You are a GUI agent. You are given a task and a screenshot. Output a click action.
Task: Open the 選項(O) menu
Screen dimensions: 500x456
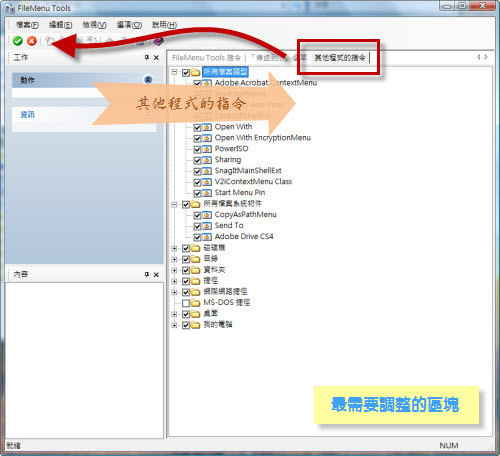coord(129,25)
